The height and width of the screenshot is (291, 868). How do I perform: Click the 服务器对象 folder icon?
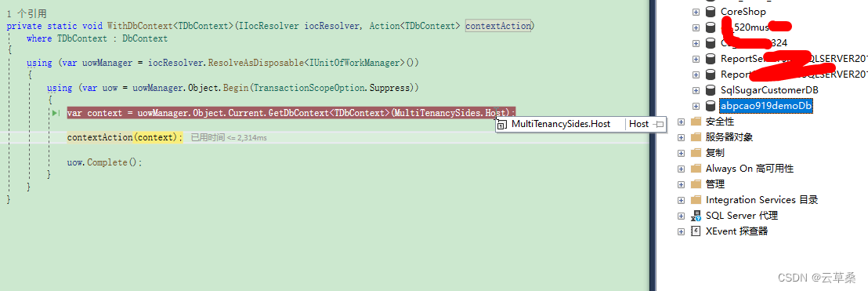tap(696, 137)
